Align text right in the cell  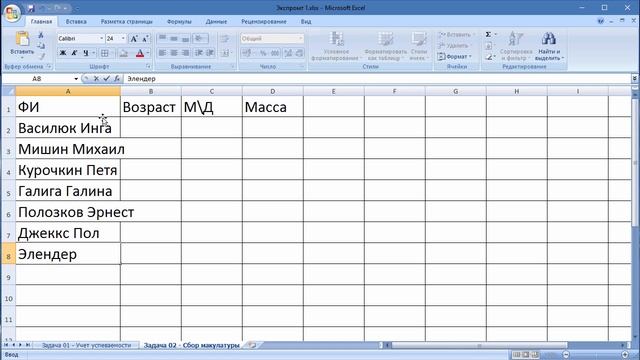pyautogui.click(x=186, y=53)
